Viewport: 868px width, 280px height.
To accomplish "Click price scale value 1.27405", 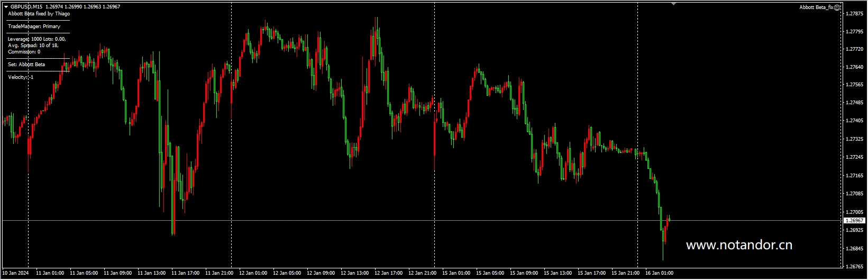I will [855, 121].
